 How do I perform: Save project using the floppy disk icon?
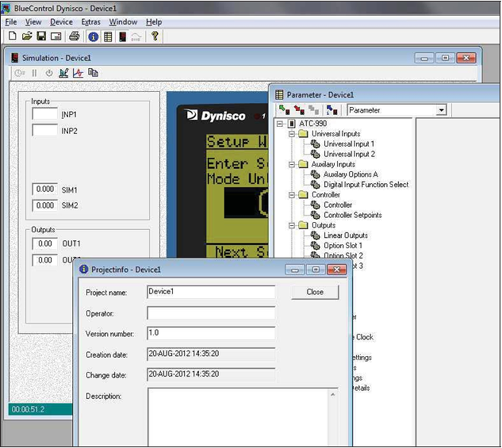coord(41,36)
